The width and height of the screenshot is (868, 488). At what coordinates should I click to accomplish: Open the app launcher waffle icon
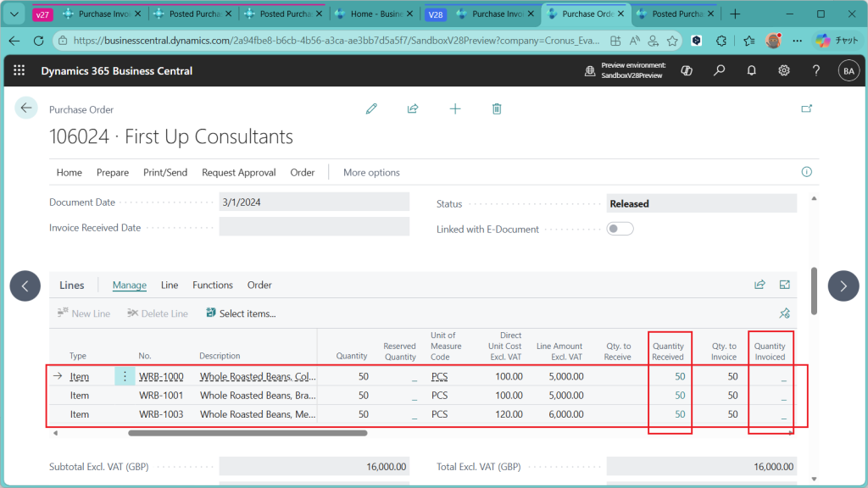(19, 71)
